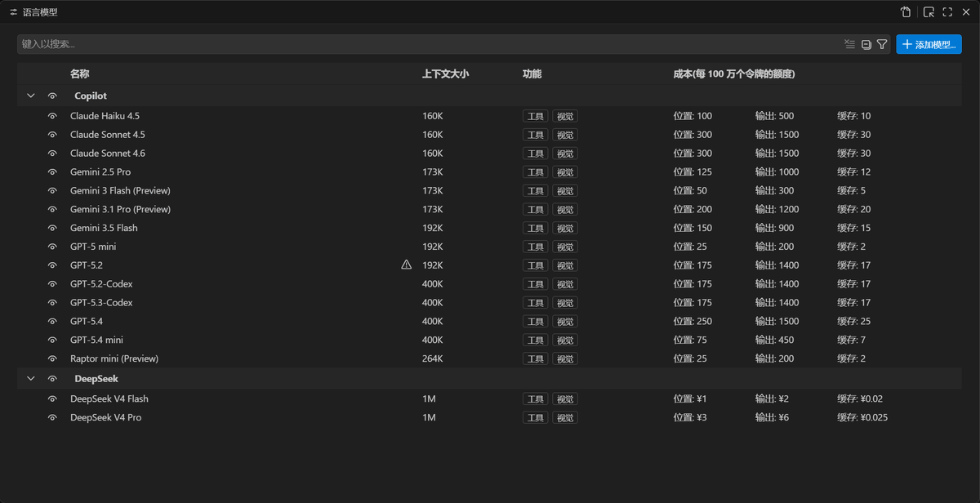
Task: Toggle the eye icon on GPT-5.2 row
Action: [x=52, y=265]
